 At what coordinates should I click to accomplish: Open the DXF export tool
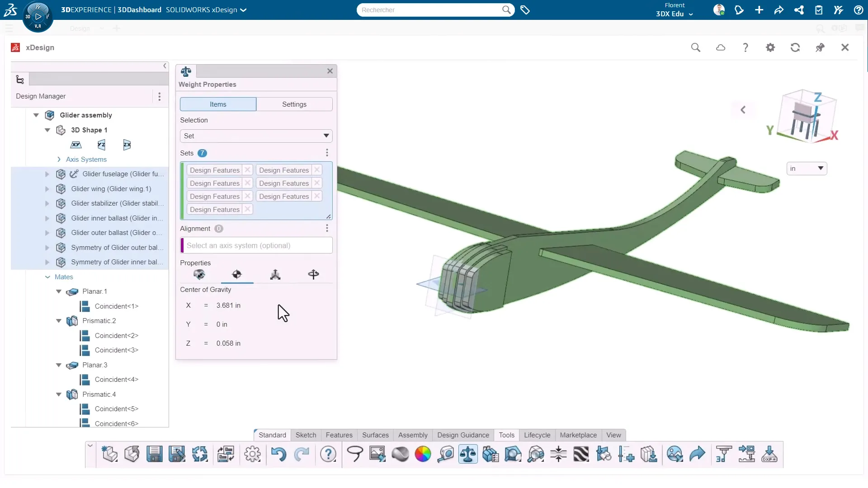click(770, 454)
